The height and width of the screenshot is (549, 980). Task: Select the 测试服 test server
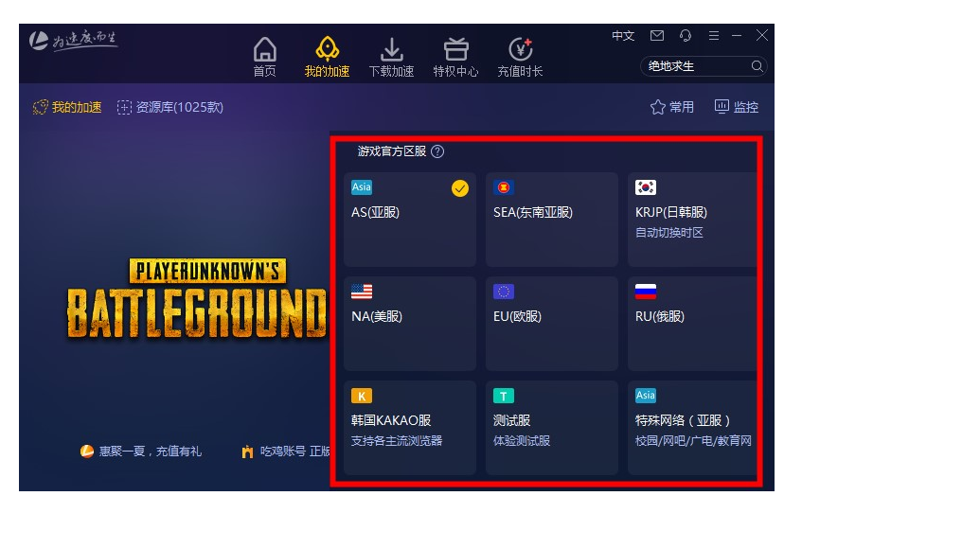coord(551,426)
